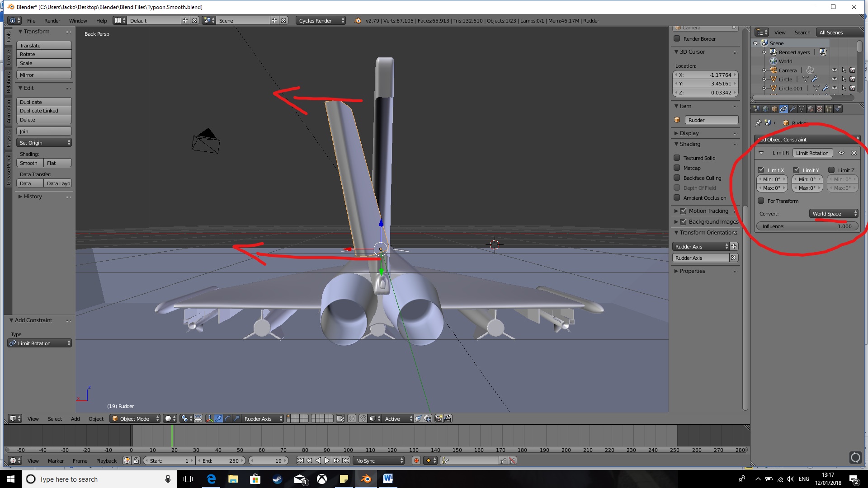Enable the For Transform checkbox

(x=761, y=201)
